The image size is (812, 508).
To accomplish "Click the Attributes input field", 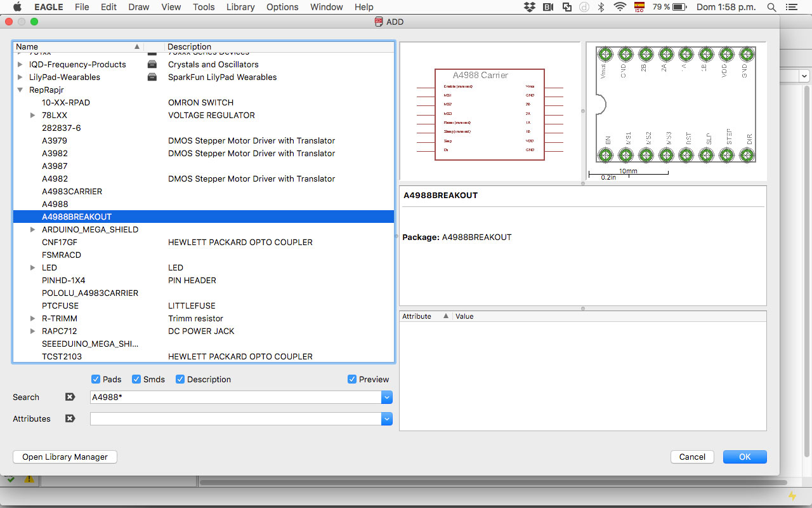I will click(236, 418).
